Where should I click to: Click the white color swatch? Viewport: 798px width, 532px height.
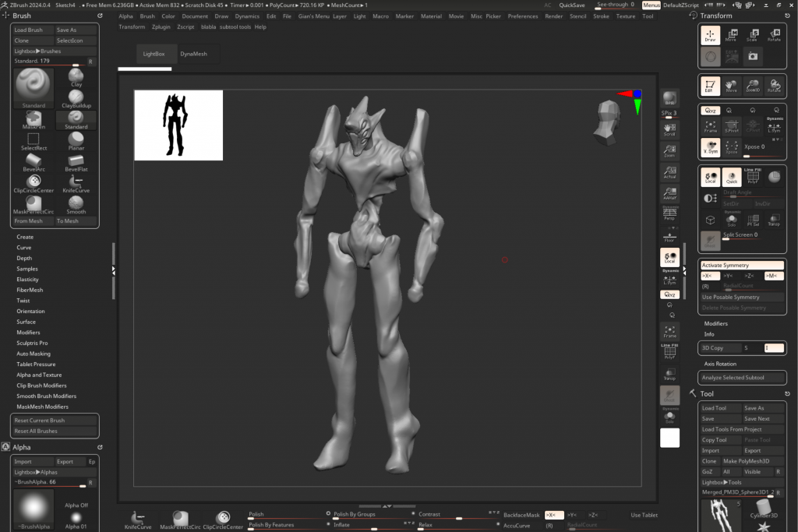(x=669, y=438)
